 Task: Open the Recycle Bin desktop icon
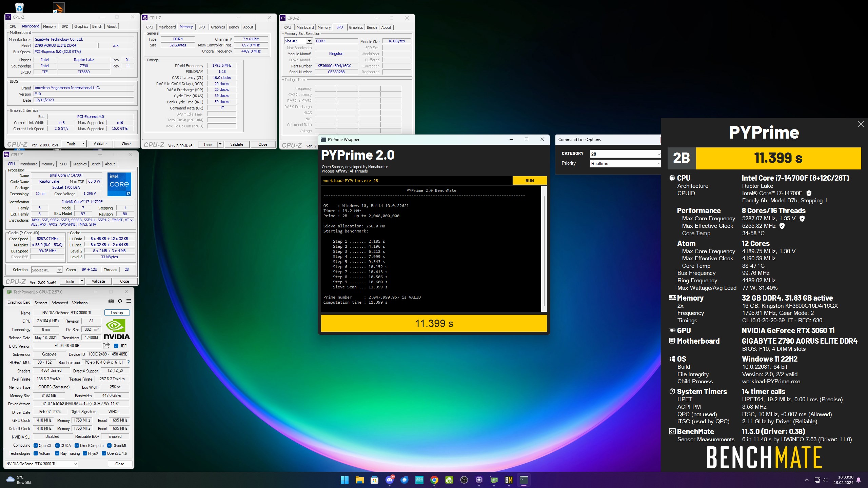click(x=19, y=7)
